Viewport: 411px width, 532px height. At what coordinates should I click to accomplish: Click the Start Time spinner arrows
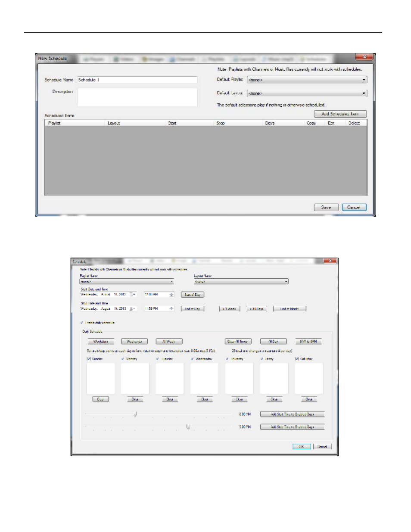[x=171, y=295]
